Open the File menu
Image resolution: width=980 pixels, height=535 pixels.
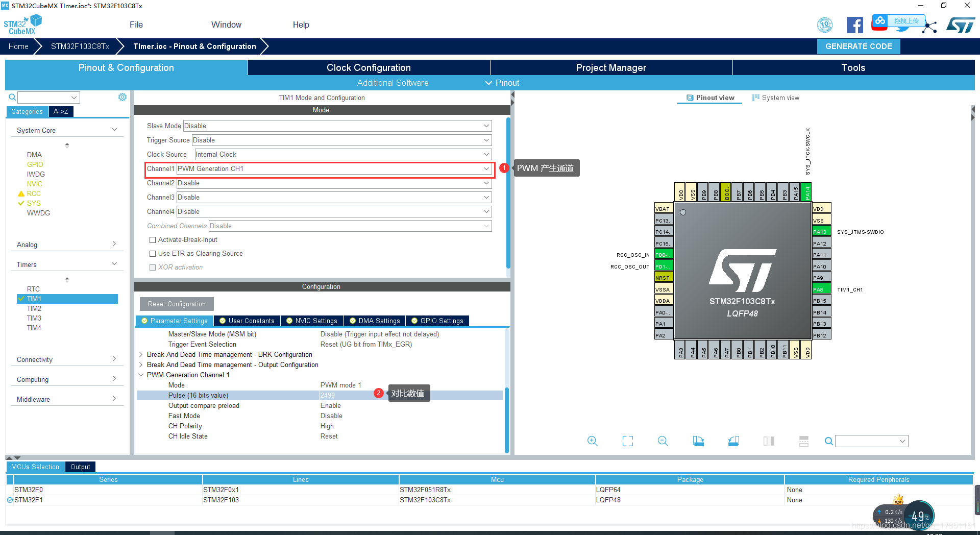[x=136, y=25]
